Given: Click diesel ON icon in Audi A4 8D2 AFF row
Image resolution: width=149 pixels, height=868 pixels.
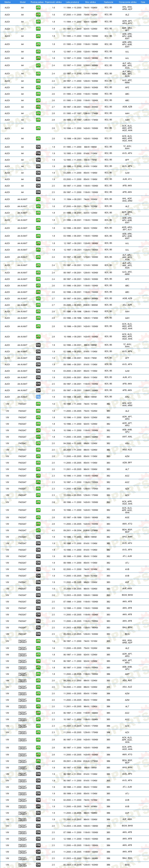Looking at the screenshot, I should tap(38, 160).
